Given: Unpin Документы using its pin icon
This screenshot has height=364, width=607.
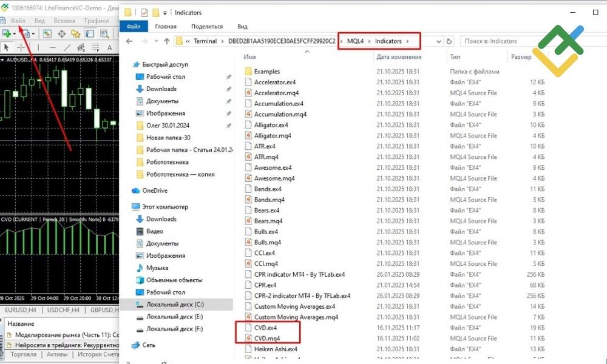Looking at the screenshot, I should [x=228, y=101].
